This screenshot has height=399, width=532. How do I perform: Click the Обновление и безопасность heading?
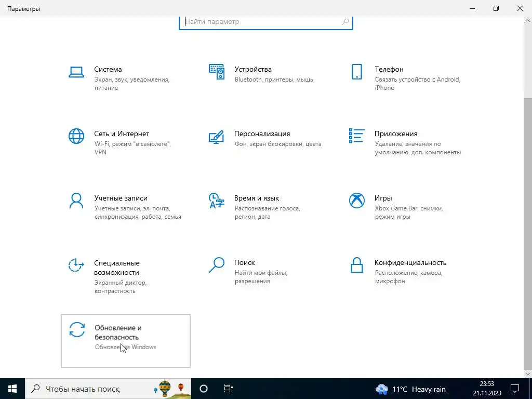click(118, 332)
